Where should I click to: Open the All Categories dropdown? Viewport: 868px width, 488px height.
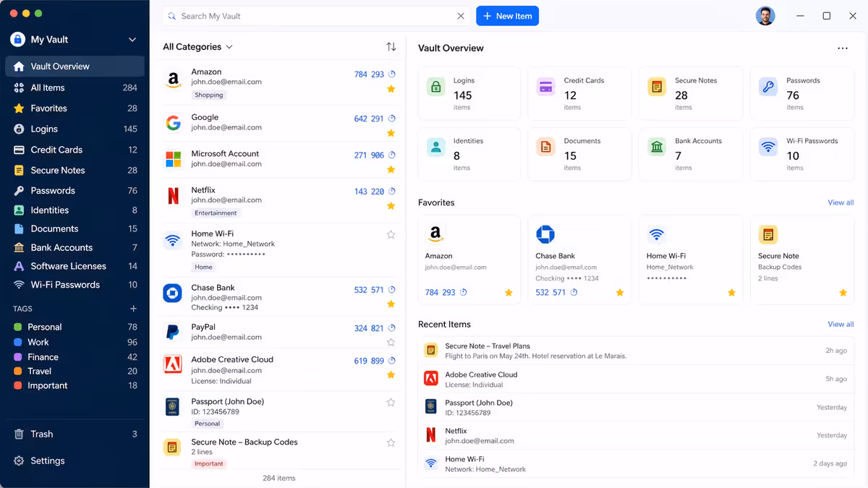pyautogui.click(x=197, y=47)
